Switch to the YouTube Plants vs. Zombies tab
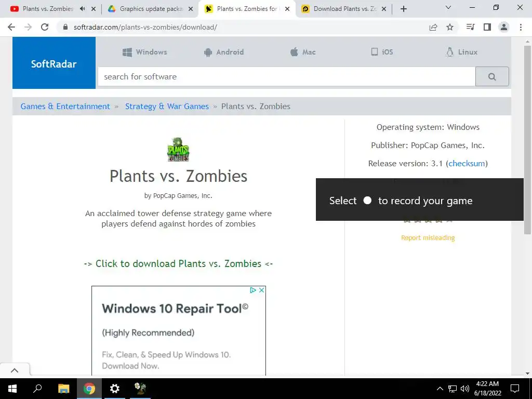Viewport: 532px width, 399px height. (47, 9)
